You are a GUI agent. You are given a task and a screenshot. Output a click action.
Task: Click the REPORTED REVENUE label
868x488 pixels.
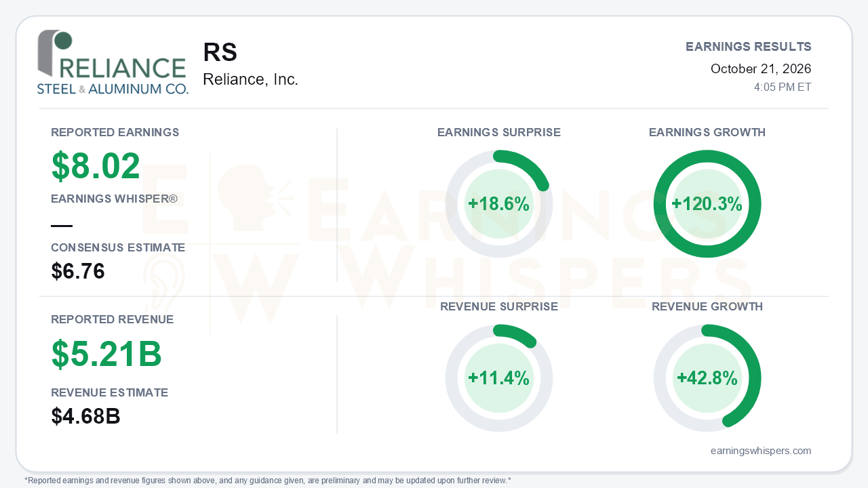[113, 320]
